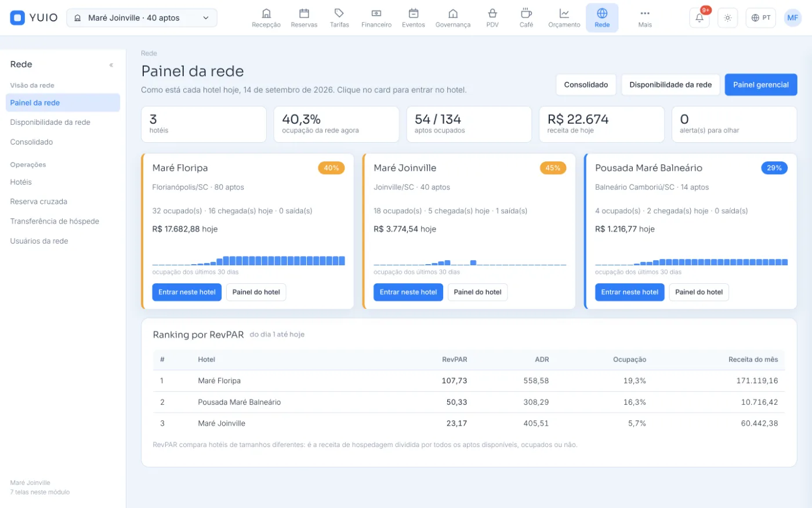
Task: Open the Mais menu with three dots
Action: point(645,18)
